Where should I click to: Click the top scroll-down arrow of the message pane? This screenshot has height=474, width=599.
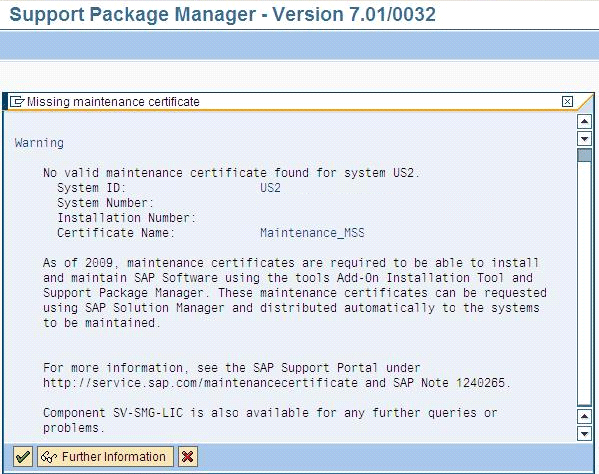[584, 138]
